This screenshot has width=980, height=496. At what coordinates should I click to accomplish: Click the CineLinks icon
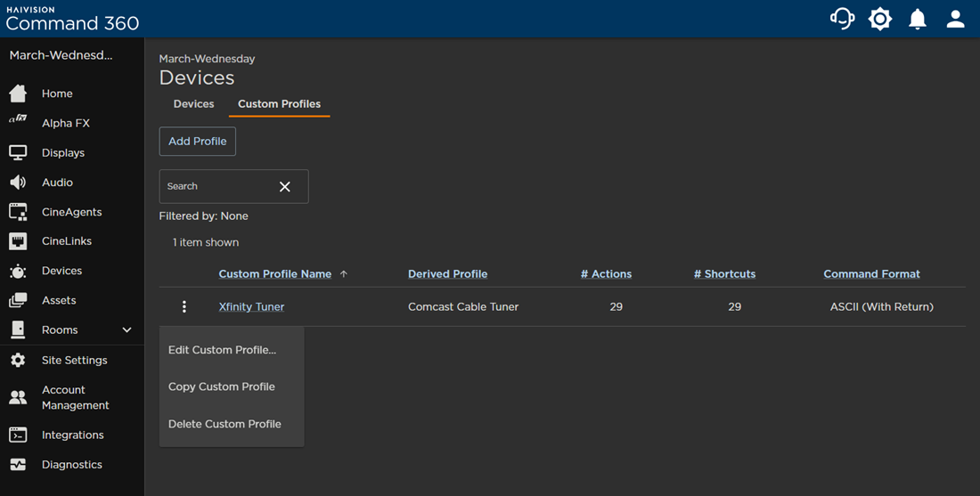pyautogui.click(x=18, y=241)
